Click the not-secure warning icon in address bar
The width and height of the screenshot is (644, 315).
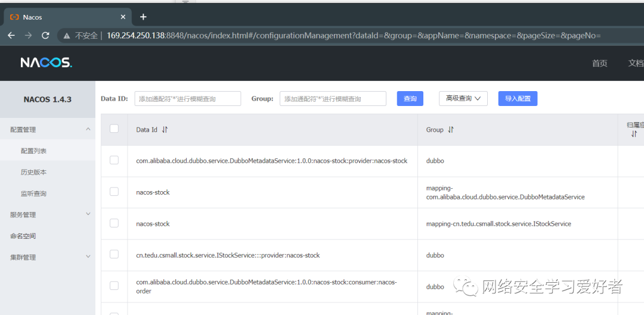67,36
